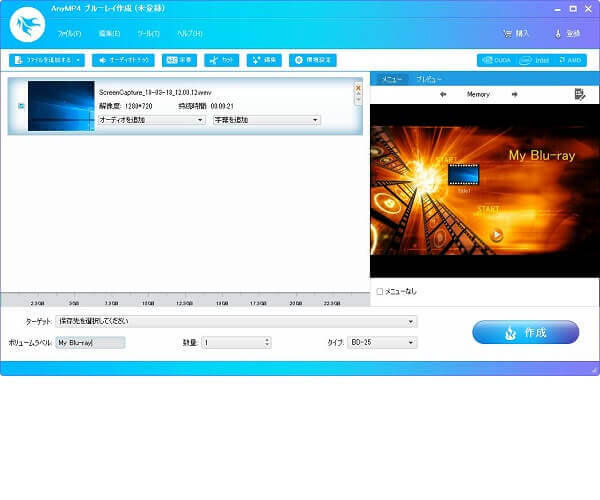Open the Tools (ツール) menu
Image resolution: width=600 pixels, height=500 pixels.
[148, 34]
